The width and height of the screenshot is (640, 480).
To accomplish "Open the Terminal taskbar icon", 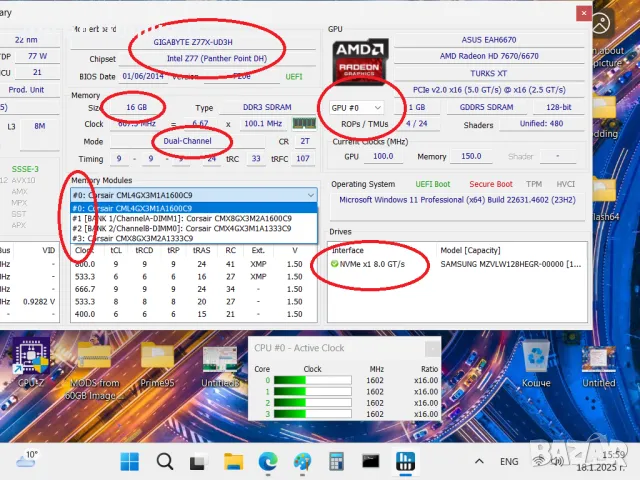I will point(371,461).
